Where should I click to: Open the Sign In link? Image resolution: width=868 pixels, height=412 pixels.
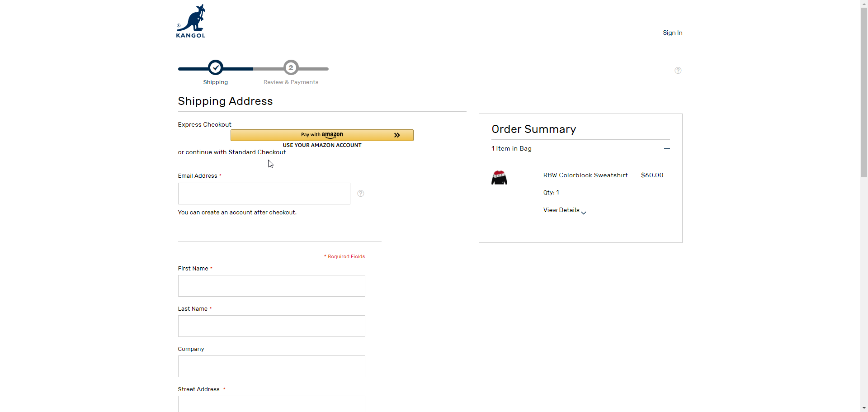(672, 33)
